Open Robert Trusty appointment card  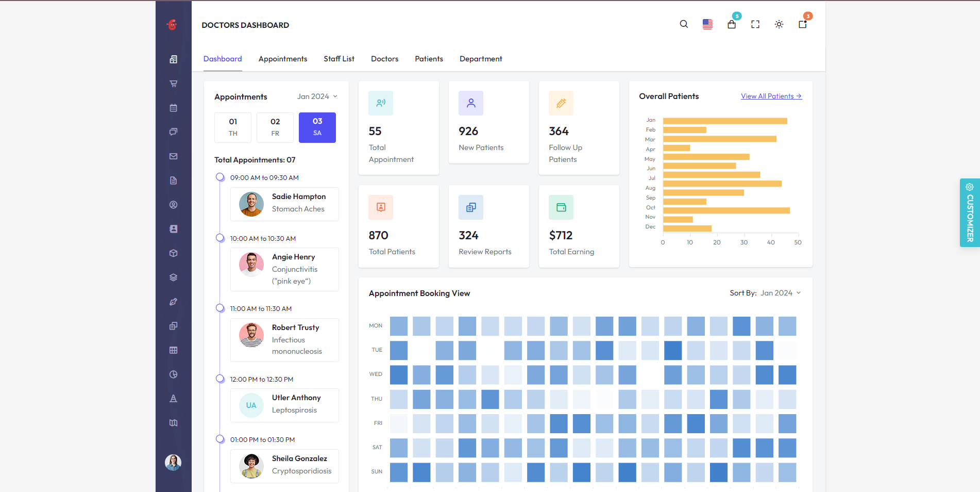pyautogui.click(x=284, y=340)
